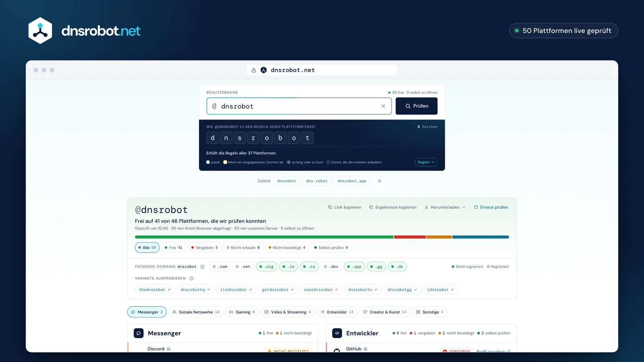Click the icon next to GitHub
644x362 pixels.
tap(365, 349)
